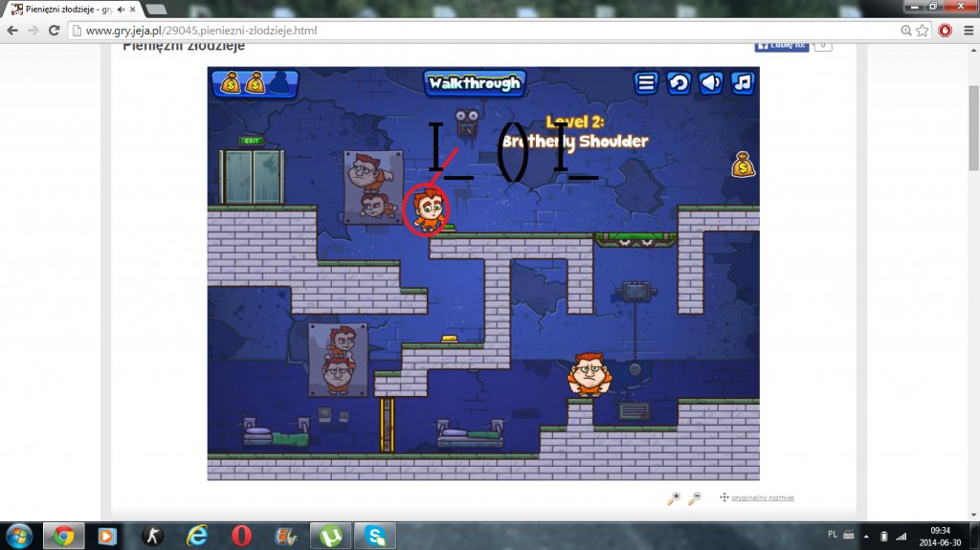The image size is (980, 550).
Task: Open the Counter-Strike taskbar icon
Action: click(x=152, y=537)
